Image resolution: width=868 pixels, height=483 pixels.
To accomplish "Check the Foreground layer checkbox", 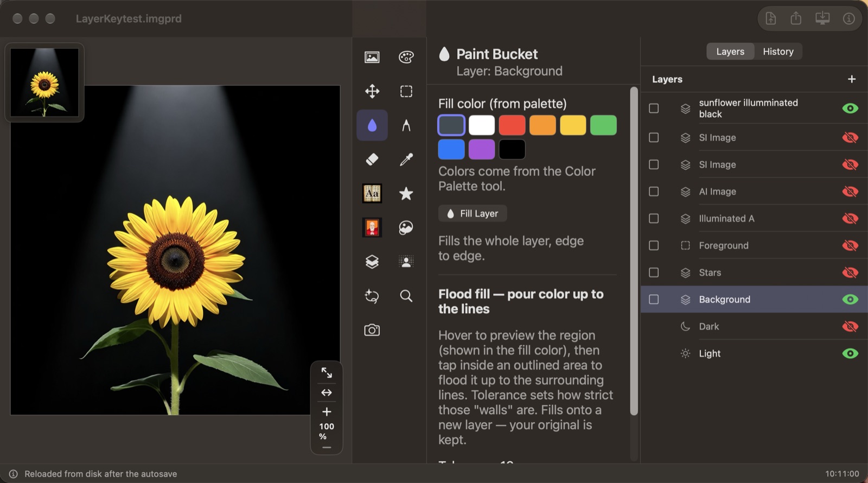I will [x=654, y=245].
